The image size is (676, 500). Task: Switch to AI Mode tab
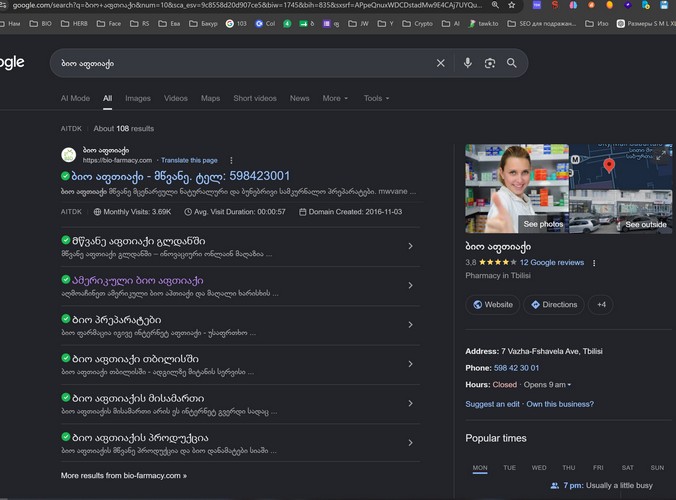coord(75,98)
